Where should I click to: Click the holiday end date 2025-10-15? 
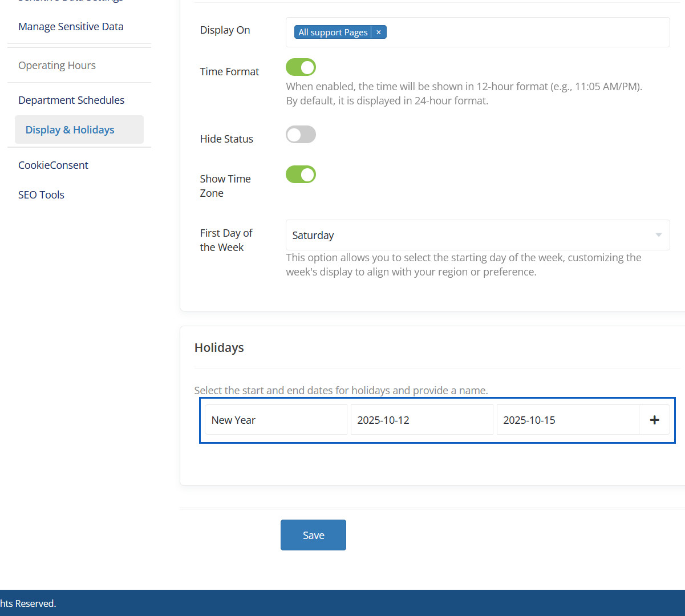(568, 420)
